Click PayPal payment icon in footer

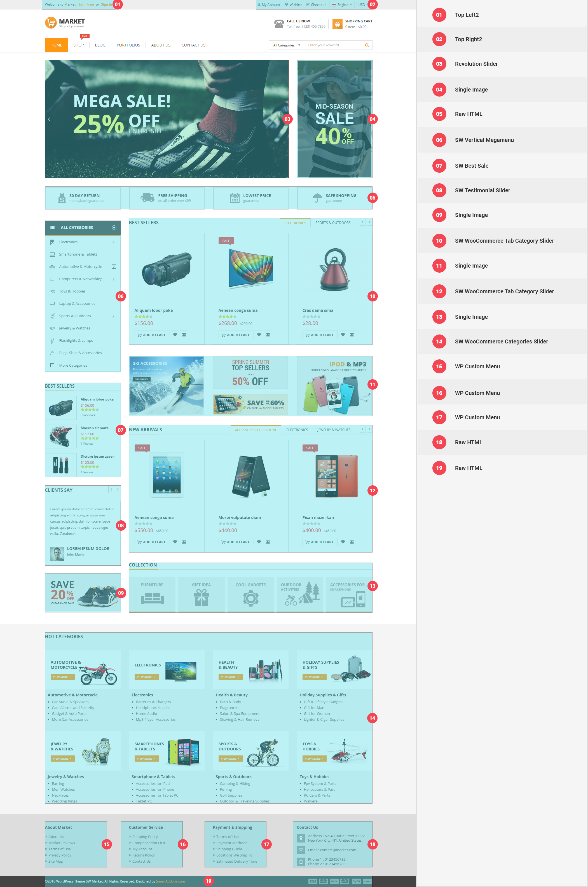click(x=356, y=881)
